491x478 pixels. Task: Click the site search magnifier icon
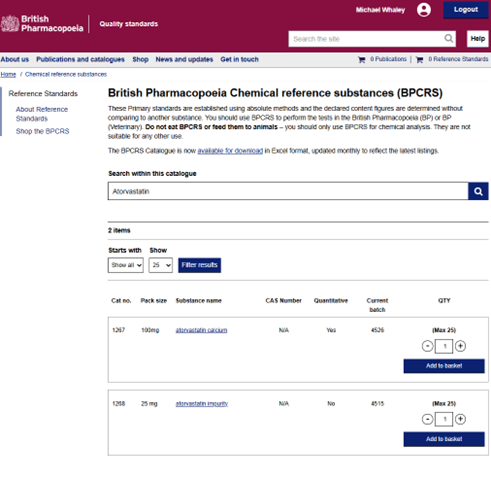pyautogui.click(x=449, y=39)
